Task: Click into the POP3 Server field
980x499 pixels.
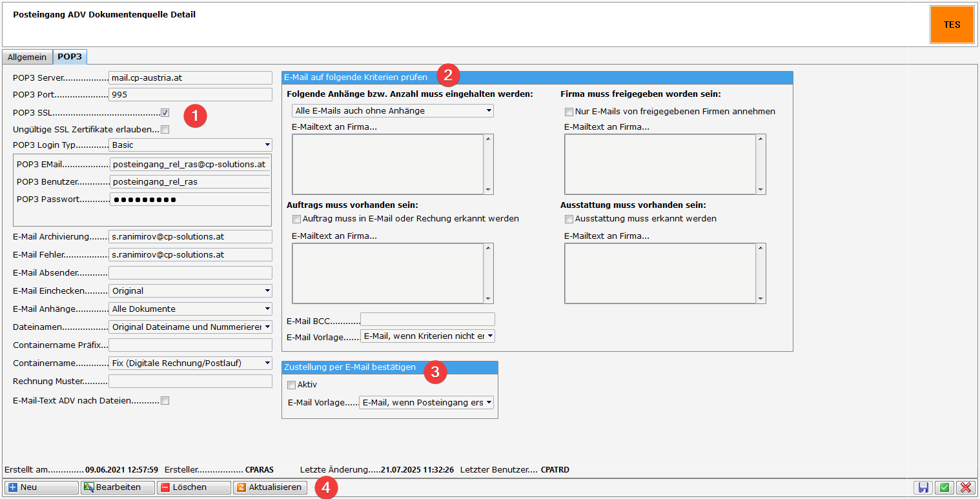Action: coord(190,77)
